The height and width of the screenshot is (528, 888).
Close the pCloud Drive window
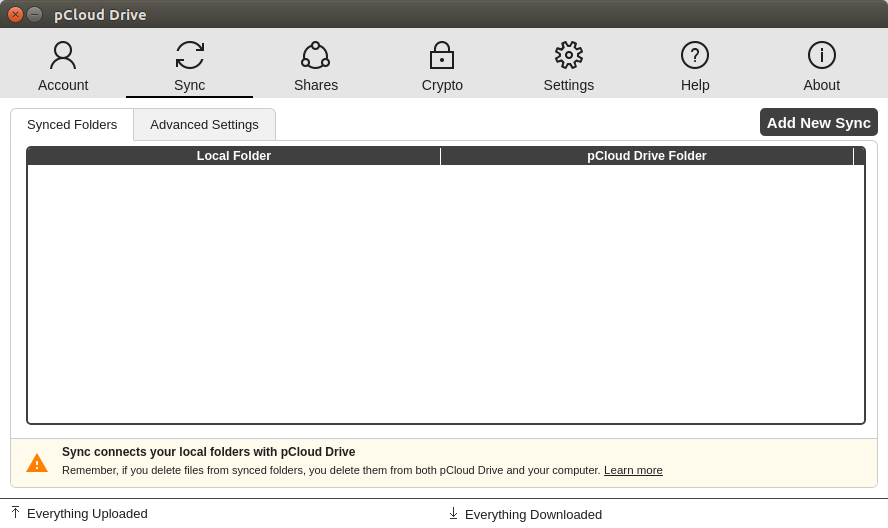tap(15, 14)
